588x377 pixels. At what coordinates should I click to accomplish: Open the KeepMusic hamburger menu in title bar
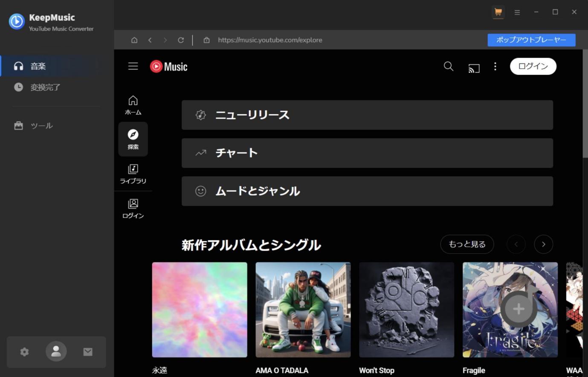[x=517, y=12]
